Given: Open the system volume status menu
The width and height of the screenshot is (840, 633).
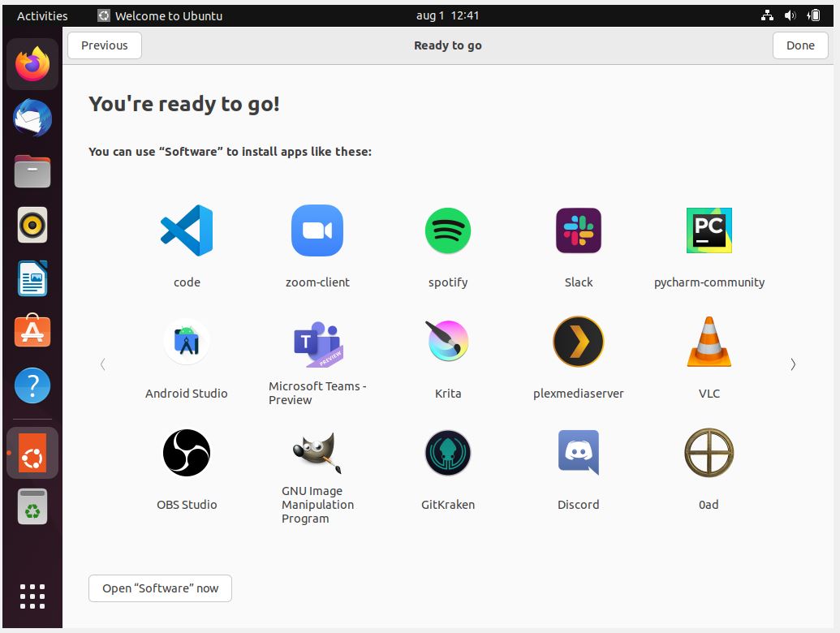Looking at the screenshot, I should click(x=790, y=15).
